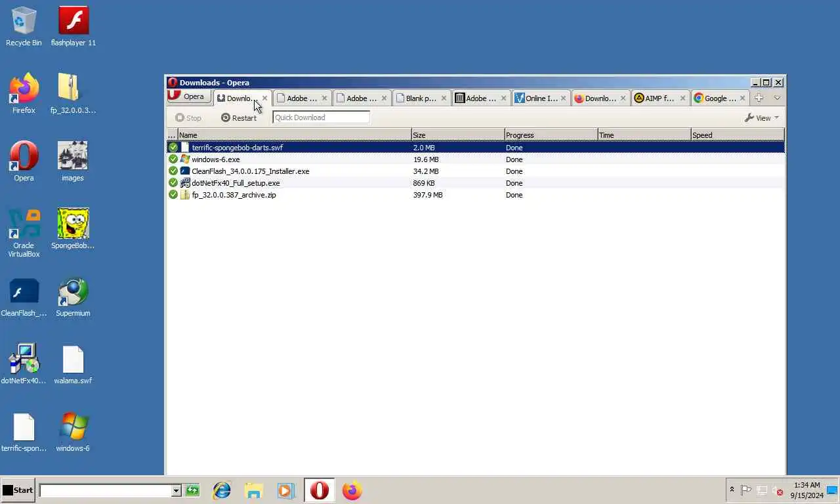Screen dimensions: 840x504
Task: Select windows-6 desktop icon
Action: click(73, 432)
